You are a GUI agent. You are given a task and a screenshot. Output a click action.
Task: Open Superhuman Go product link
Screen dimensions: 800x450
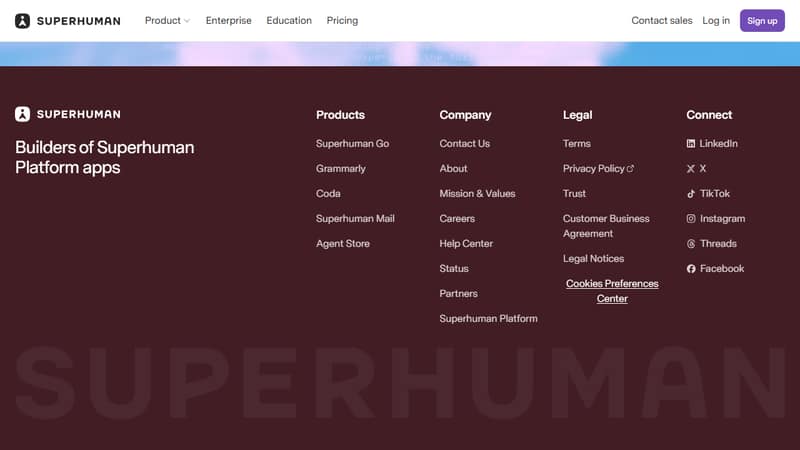(x=353, y=144)
